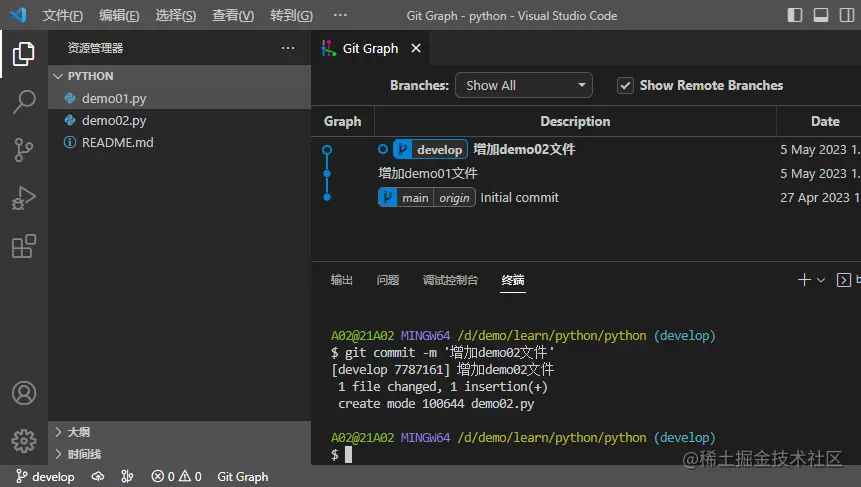Image resolution: width=861 pixels, height=487 pixels.
Task: Open explorer more actions ellipsis
Action: click(x=288, y=48)
